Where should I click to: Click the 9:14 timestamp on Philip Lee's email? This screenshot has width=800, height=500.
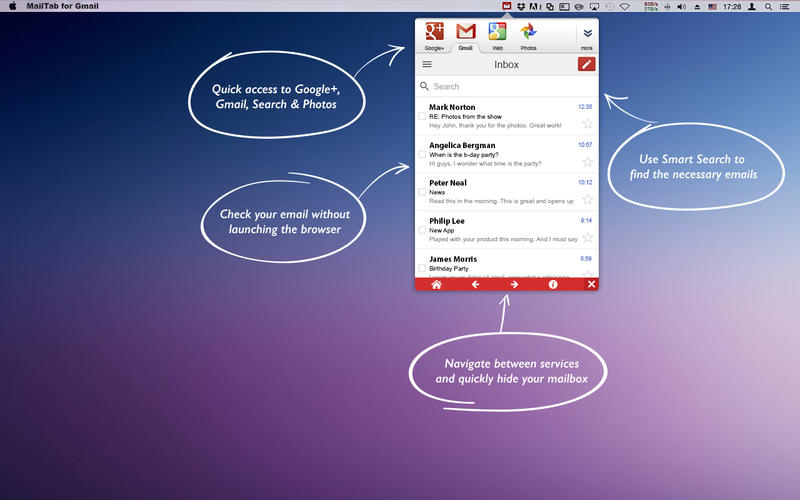click(x=586, y=220)
